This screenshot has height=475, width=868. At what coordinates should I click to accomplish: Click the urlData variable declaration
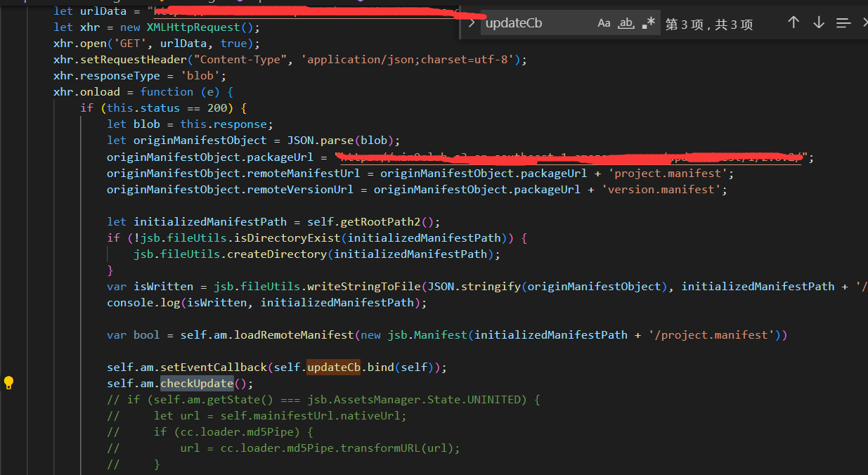[103, 11]
